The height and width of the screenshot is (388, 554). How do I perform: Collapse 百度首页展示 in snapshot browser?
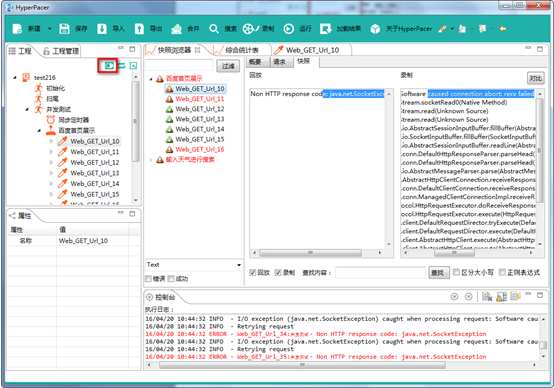coord(151,79)
